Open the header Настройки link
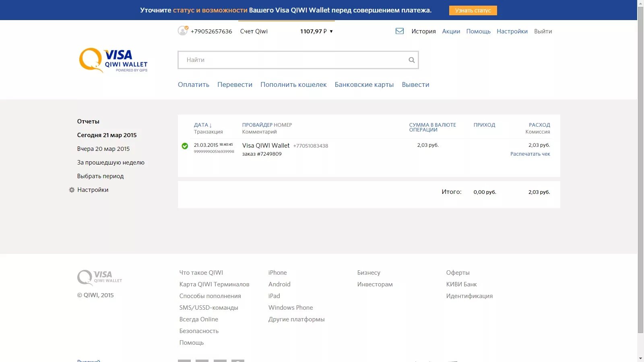 pyautogui.click(x=512, y=31)
